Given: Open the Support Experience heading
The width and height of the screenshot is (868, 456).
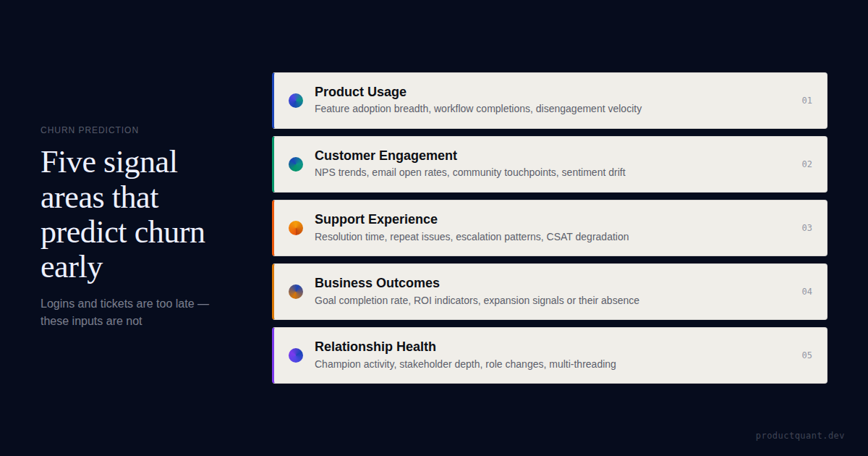Looking at the screenshot, I should click(376, 219).
